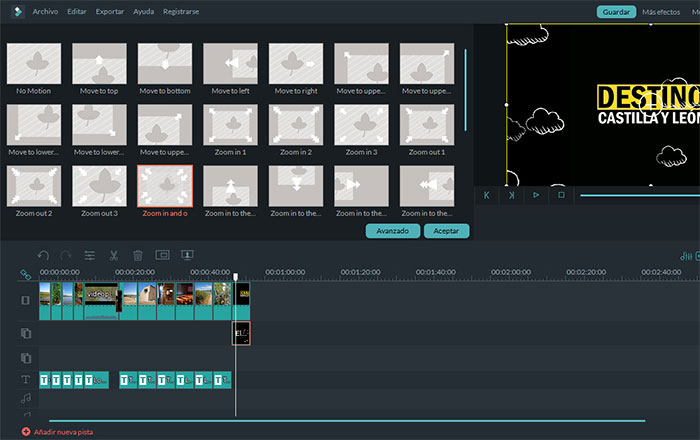The height and width of the screenshot is (440, 700).
Task: Click the preview progress slider bar
Action: point(640,195)
